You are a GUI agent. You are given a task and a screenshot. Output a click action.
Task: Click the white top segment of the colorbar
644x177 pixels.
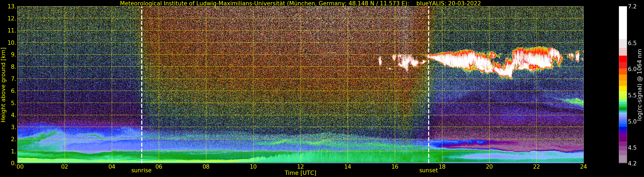(623, 23)
